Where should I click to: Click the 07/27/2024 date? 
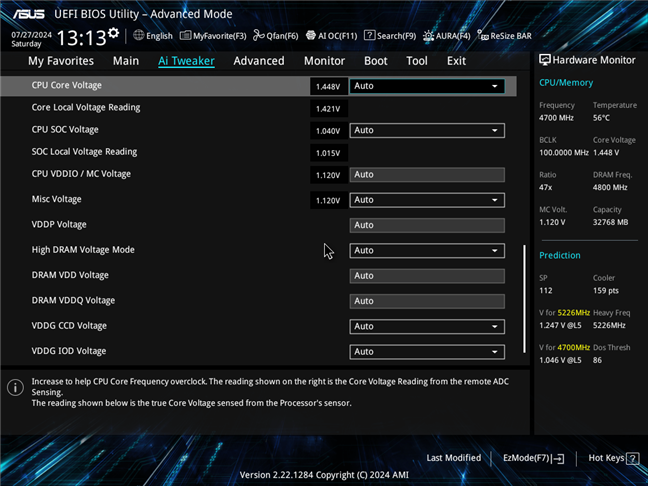[x=31, y=35]
